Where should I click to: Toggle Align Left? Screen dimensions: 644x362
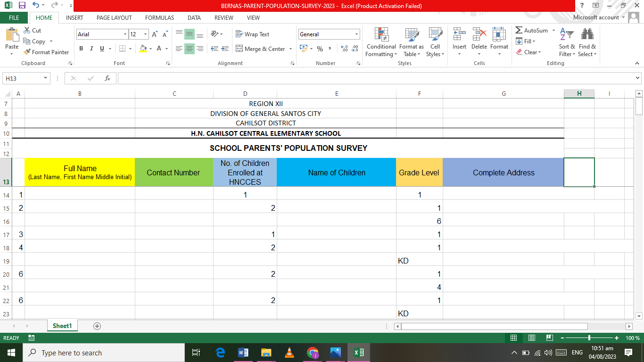[x=179, y=49]
